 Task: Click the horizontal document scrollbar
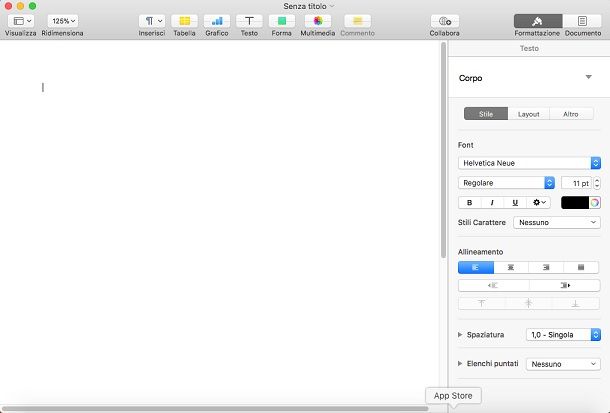point(215,409)
